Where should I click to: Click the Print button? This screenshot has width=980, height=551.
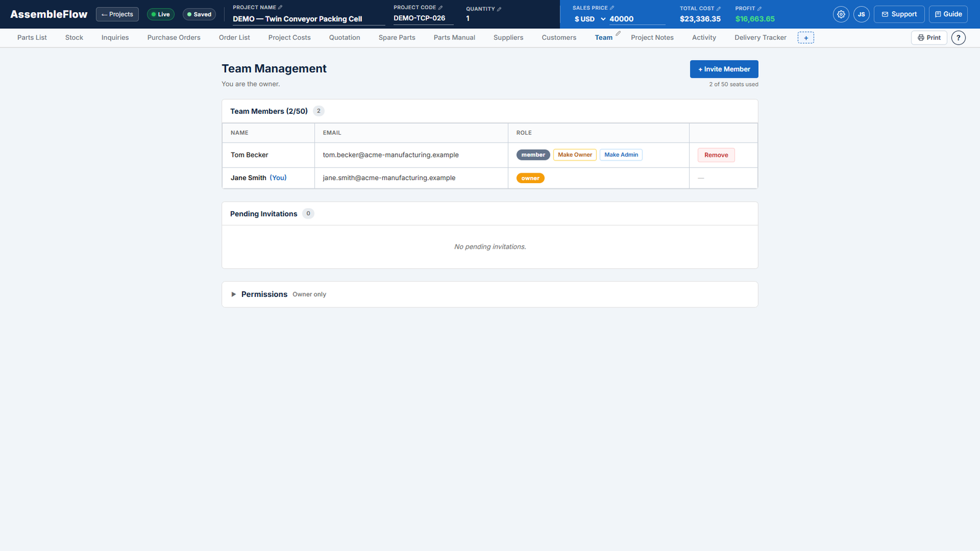click(929, 38)
